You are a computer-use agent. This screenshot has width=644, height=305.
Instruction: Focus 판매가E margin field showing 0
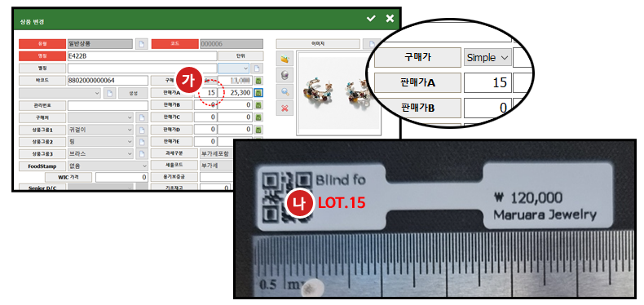pos(205,141)
